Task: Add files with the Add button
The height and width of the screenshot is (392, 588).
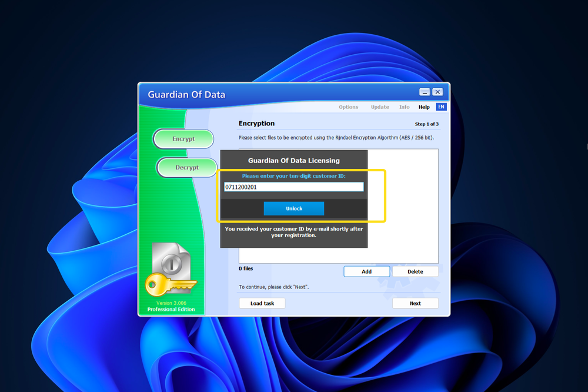Action: (x=367, y=271)
